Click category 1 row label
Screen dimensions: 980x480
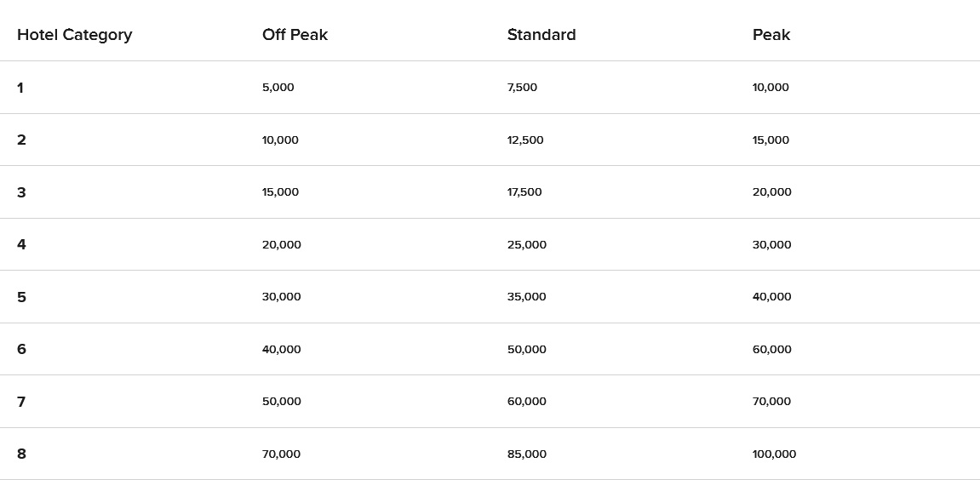(x=20, y=88)
